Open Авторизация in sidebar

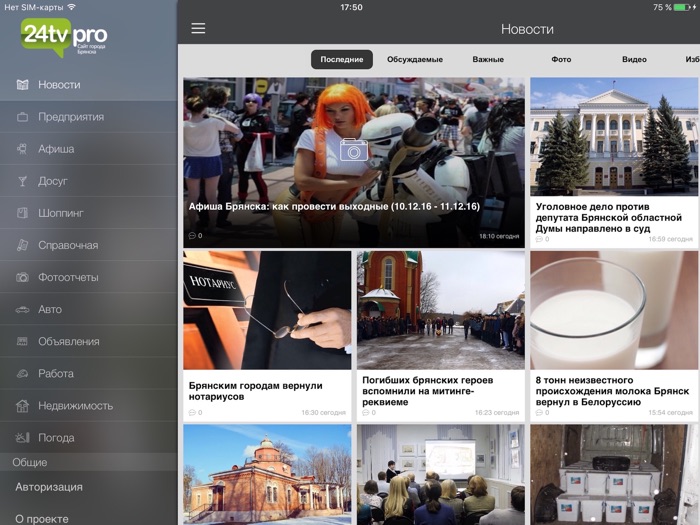89,487
